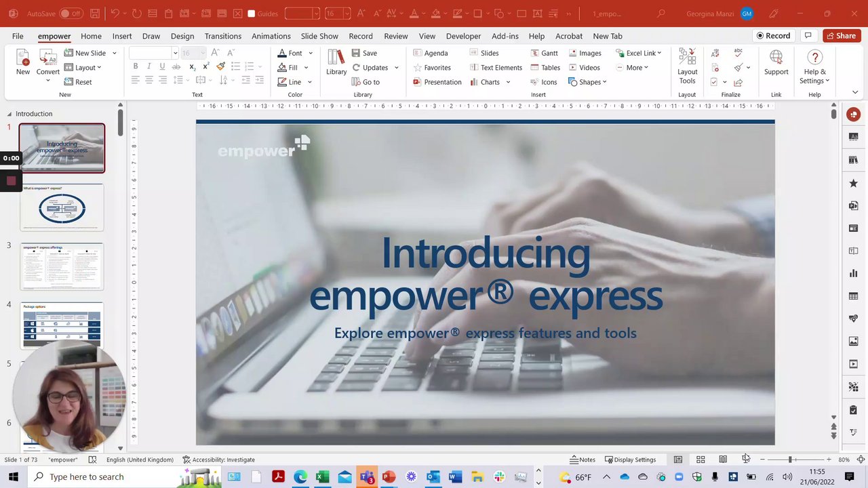Switch to the Slide Show tab
This screenshot has width=868, height=488.
(x=319, y=36)
